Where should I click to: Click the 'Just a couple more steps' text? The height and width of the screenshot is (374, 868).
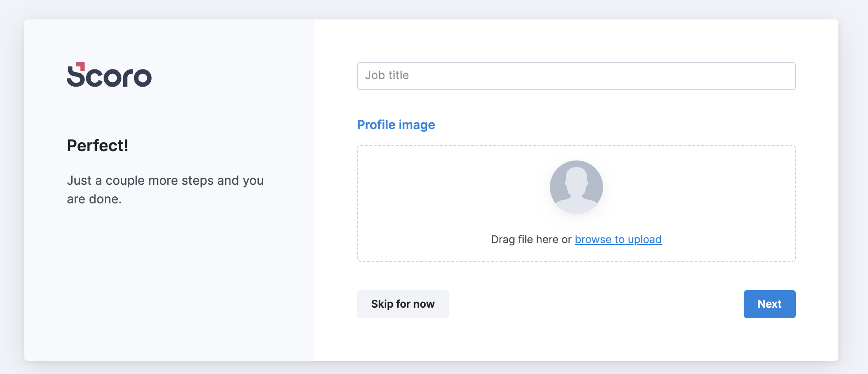165,190
